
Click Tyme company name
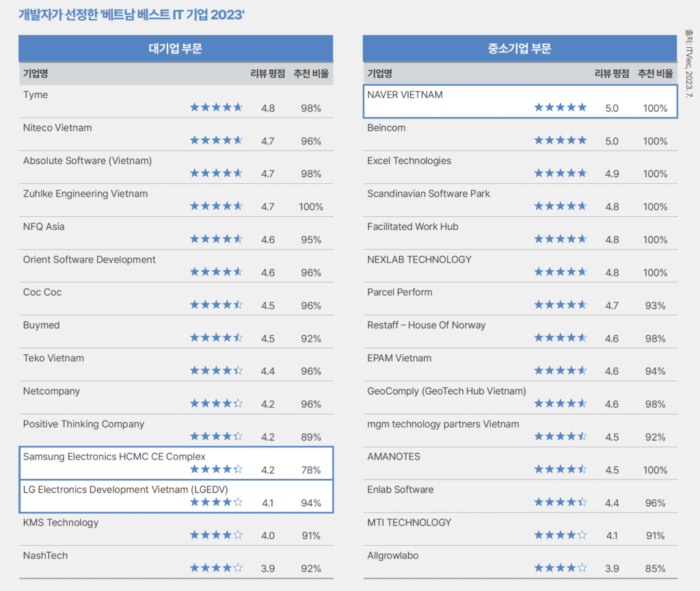(36, 94)
